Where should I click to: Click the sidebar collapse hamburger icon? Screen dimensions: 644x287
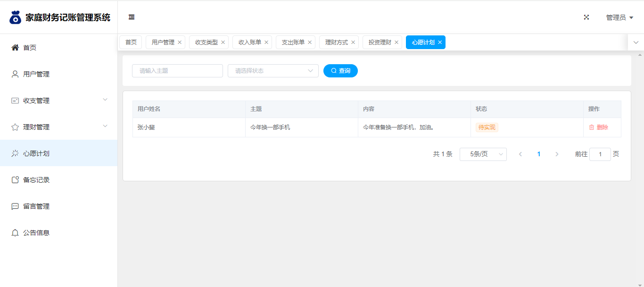click(132, 17)
